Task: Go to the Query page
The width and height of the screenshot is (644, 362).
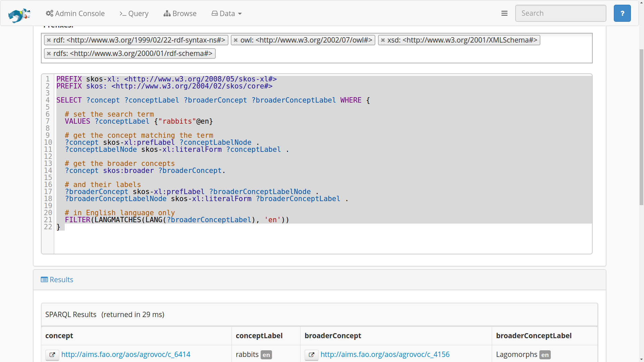Action: coord(134,13)
